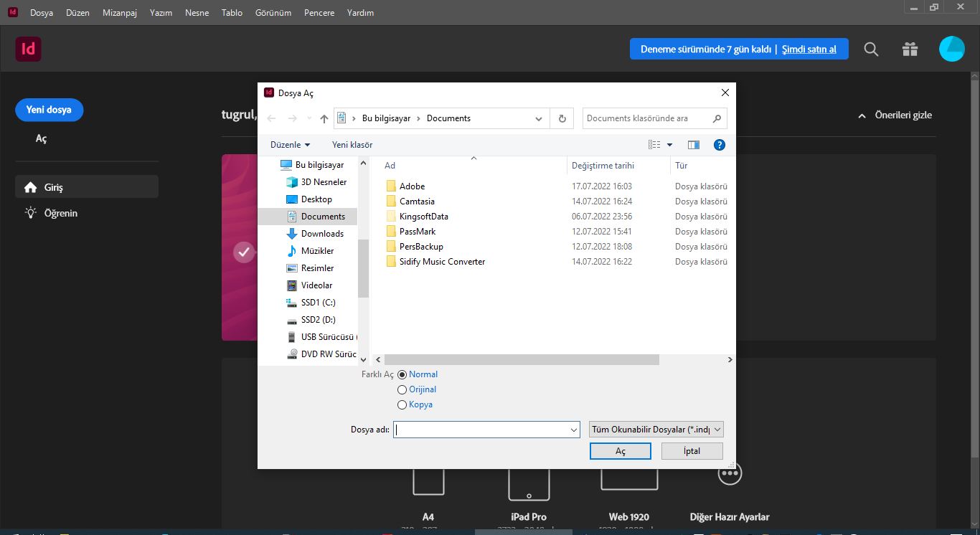Click the Şimdi satın al link

pos(809,49)
